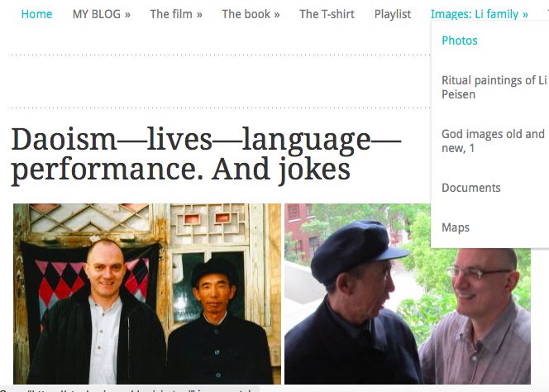Select Maps from the dropdown
The height and width of the screenshot is (392, 549).
click(x=456, y=227)
